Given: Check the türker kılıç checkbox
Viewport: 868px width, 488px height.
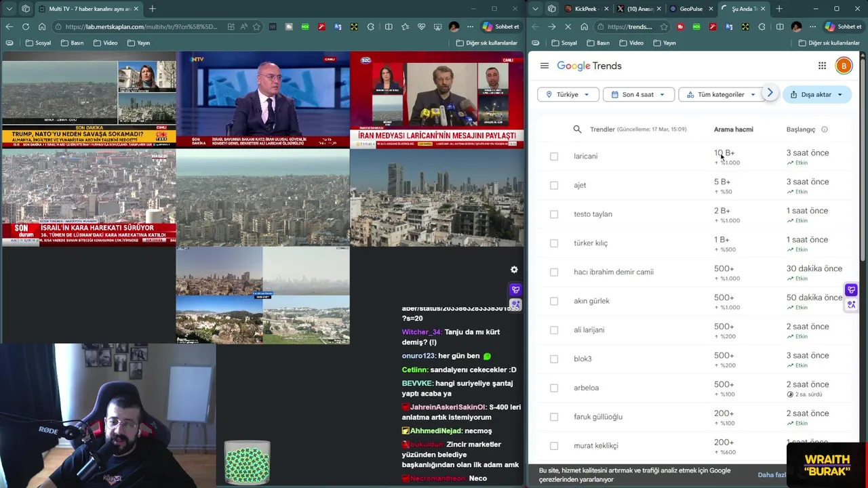Looking at the screenshot, I should [x=554, y=243].
